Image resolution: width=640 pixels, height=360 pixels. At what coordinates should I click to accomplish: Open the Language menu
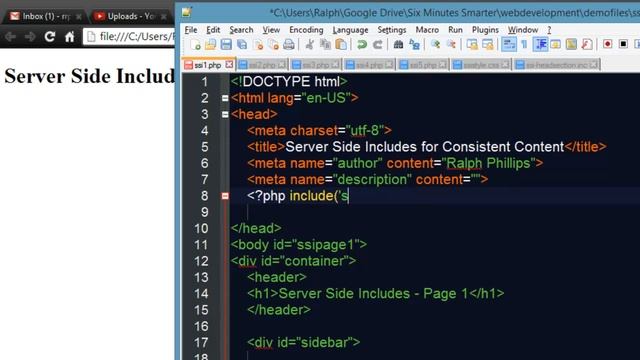coord(350,30)
